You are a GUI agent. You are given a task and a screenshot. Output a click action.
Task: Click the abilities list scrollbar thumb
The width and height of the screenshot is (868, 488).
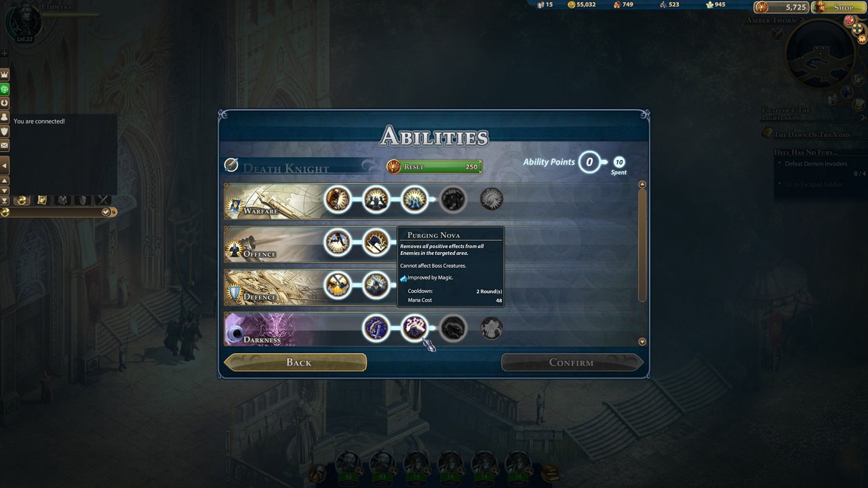tap(642, 245)
